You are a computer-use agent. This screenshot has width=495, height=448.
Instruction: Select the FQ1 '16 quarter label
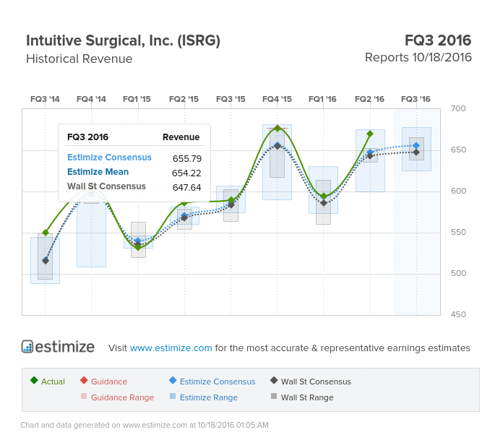tap(322, 99)
